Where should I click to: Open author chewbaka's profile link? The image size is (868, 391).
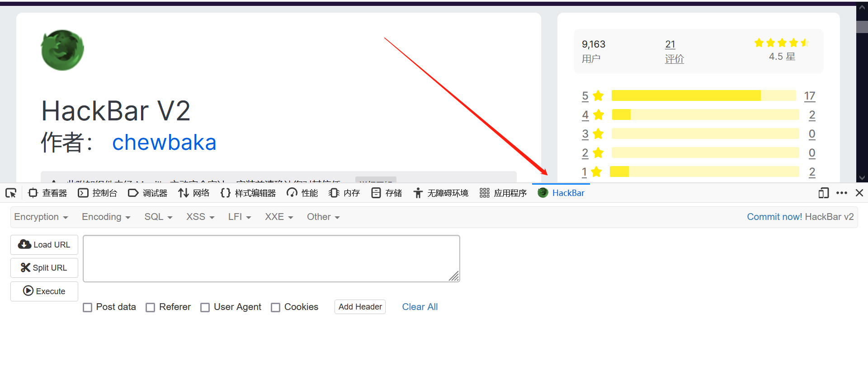point(164,143)
